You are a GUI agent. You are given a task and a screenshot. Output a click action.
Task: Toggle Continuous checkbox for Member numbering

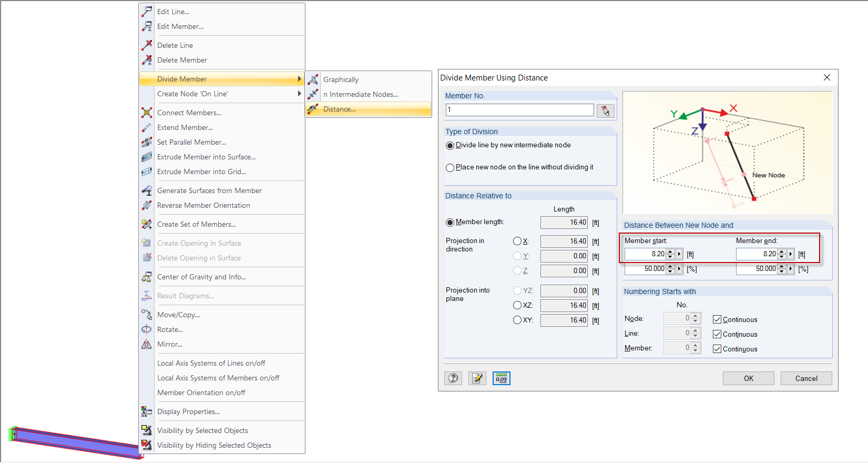(x=717, y=349)
